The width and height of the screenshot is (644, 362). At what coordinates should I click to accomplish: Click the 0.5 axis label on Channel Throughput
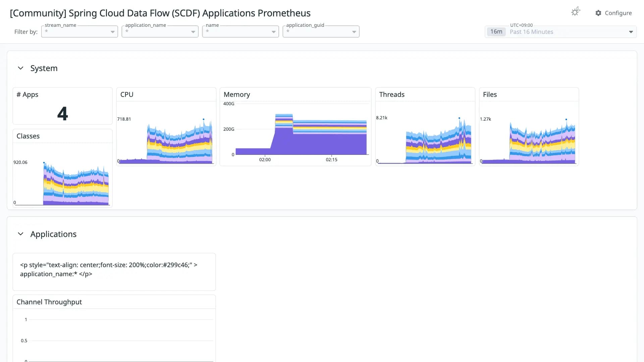24,341
